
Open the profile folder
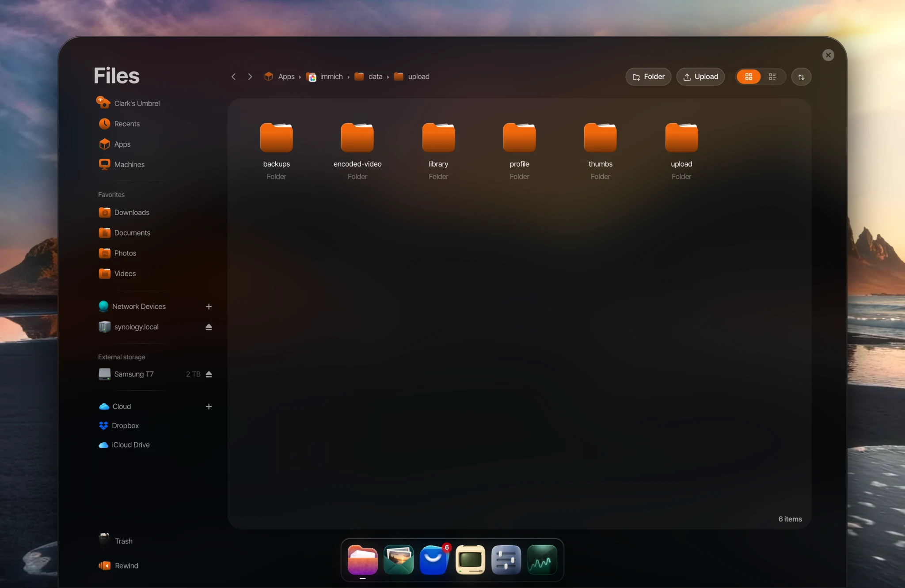tap(519, 151)
